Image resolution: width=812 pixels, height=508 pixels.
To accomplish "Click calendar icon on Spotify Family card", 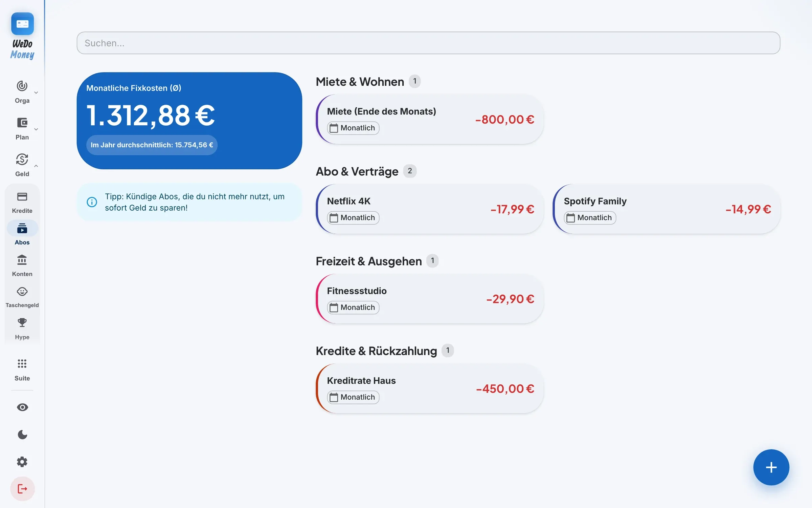I will [571, 218].
